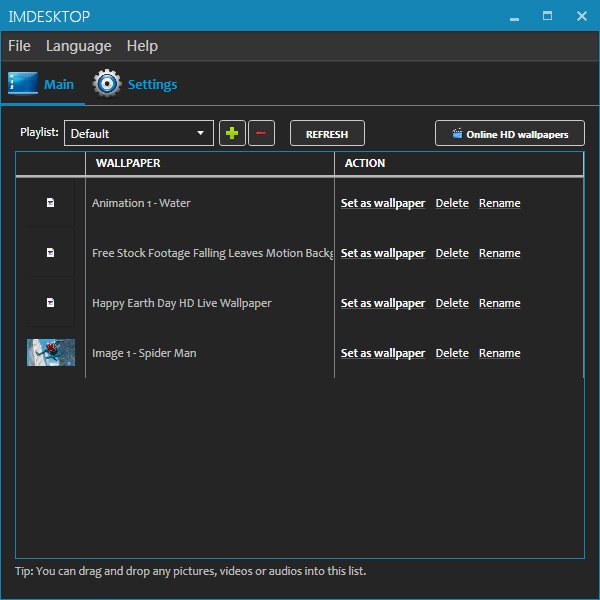The height and width of the screenshot is (600, 600).
Task: Open the Playlist Default dropdown
Action: coord(139,133)
